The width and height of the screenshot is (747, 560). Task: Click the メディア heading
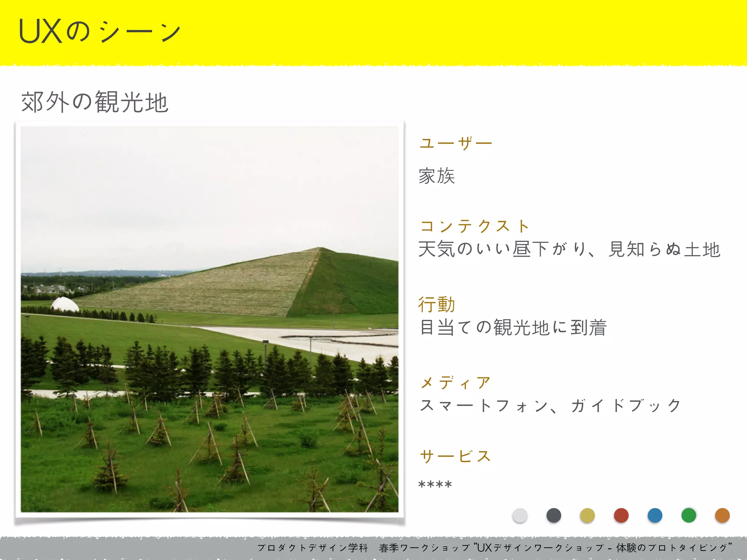(x=456, y=383)
